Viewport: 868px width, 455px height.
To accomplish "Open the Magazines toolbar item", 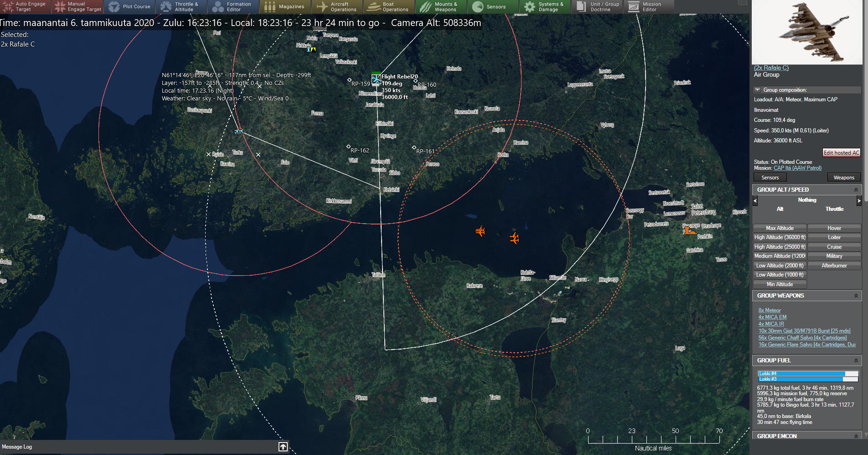I will point(285,6).
